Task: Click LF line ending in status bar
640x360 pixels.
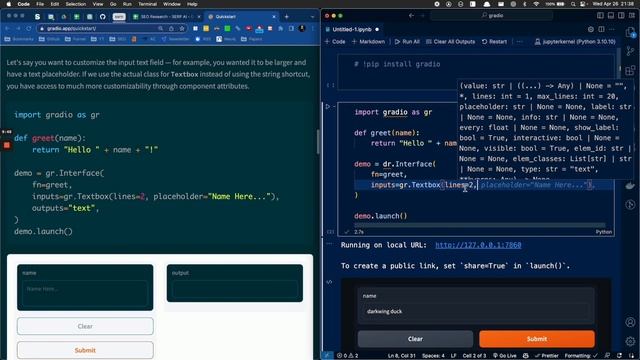Action: (453, 356)
